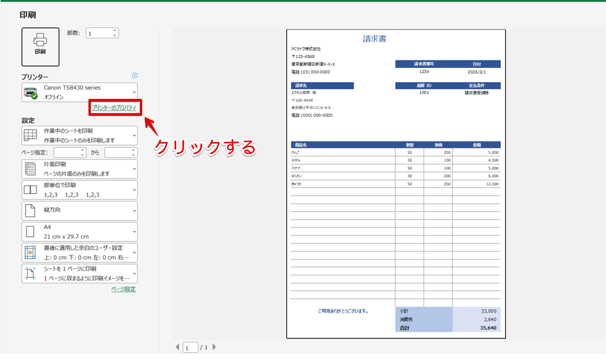Open プリンターのプロパティ link

(x=114, y=108)
